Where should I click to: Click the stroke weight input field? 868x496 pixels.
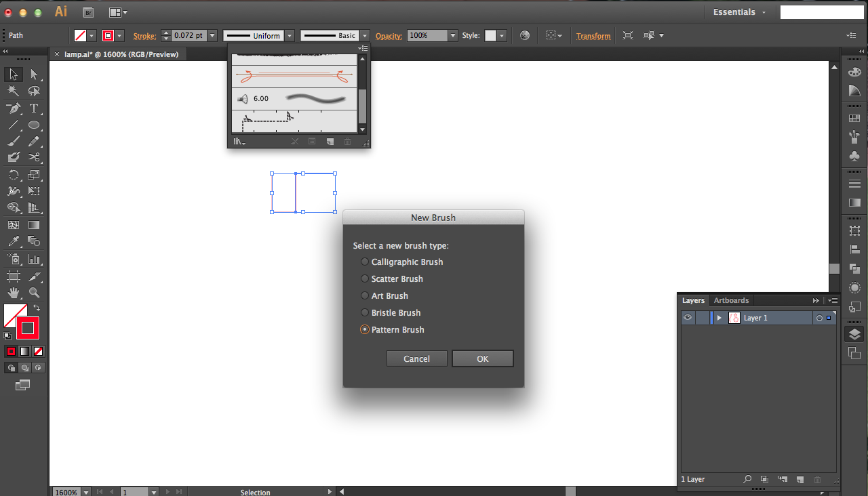coord(189,35)
